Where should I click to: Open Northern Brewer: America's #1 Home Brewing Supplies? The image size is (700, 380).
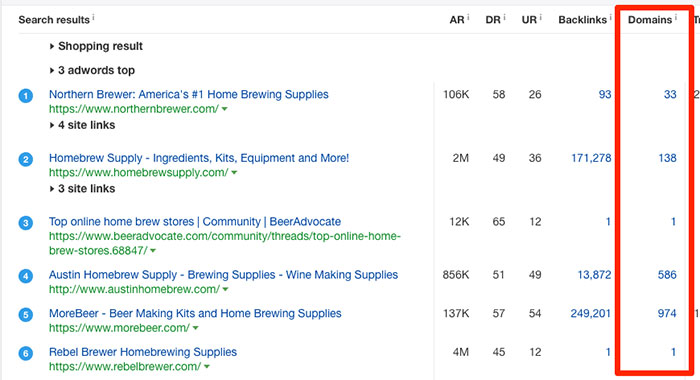188,95
